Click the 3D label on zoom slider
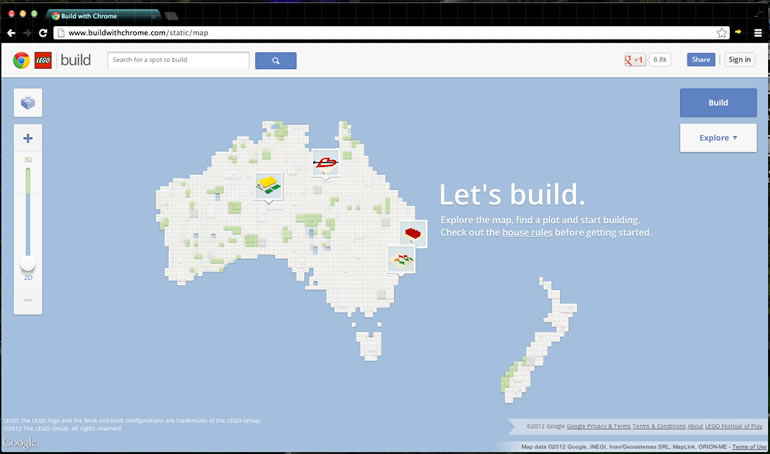770x454 pixels. [x=28, y=160]
